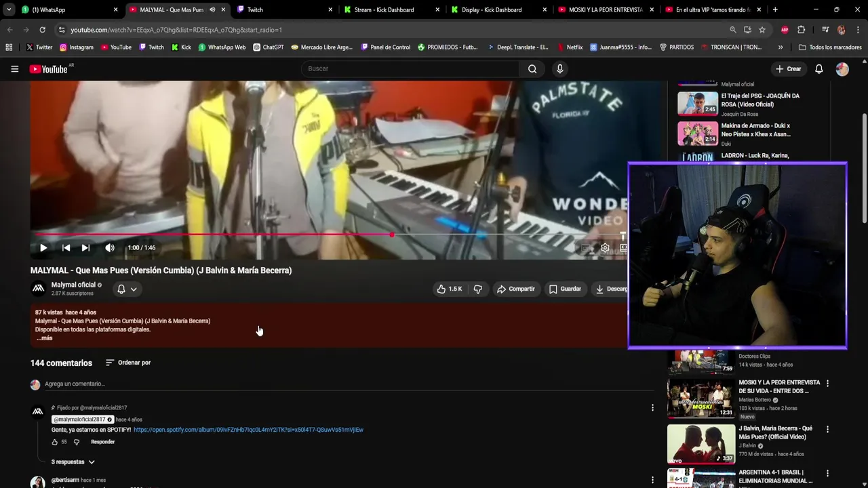The height and width of the screenshot is (488, 868).
Task: Focus the YouTube Buscar search box
Action: pyautogui.click(x=410, y=68)
